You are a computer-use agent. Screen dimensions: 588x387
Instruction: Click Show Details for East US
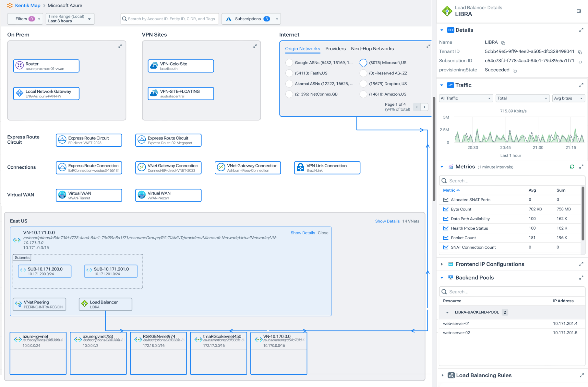pos(387,221)
